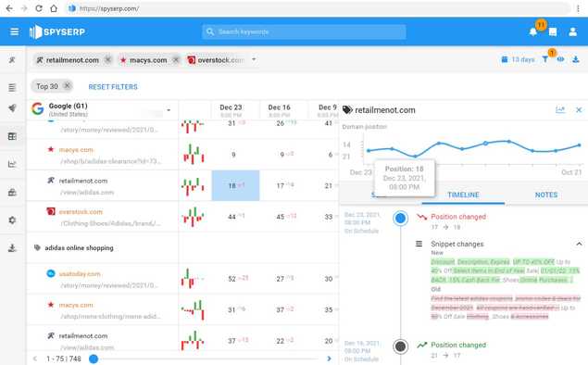Click RESET FILTERS
588x365 pixels.
coord(113,87)
